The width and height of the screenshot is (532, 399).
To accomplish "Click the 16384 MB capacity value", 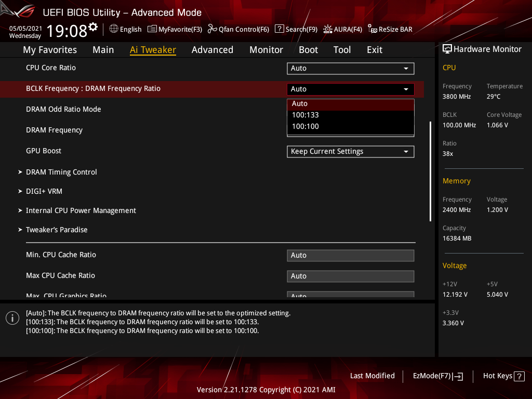I will tap(457, 238).
